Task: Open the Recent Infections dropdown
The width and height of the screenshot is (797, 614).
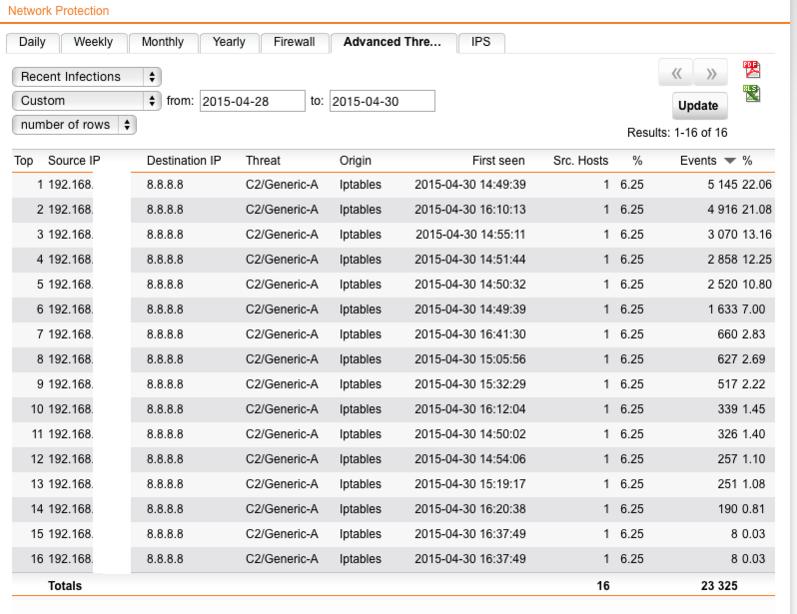Action: 87,76
